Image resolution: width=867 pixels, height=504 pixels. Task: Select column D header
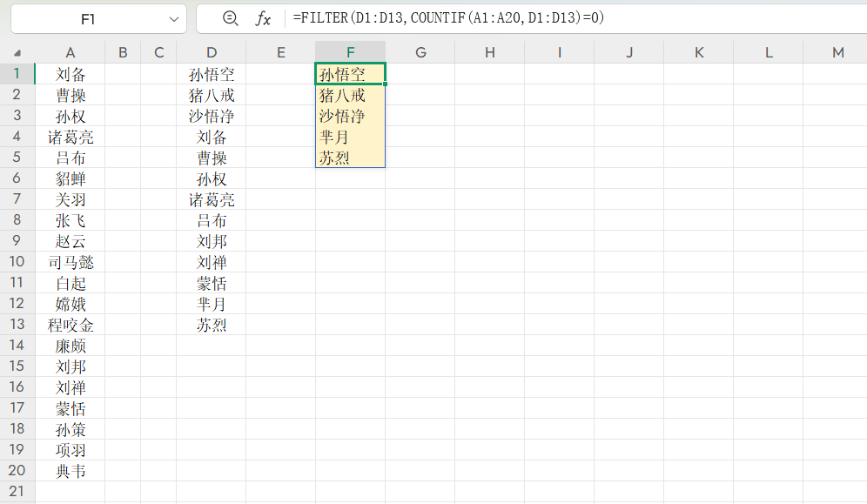click(211, 52)
